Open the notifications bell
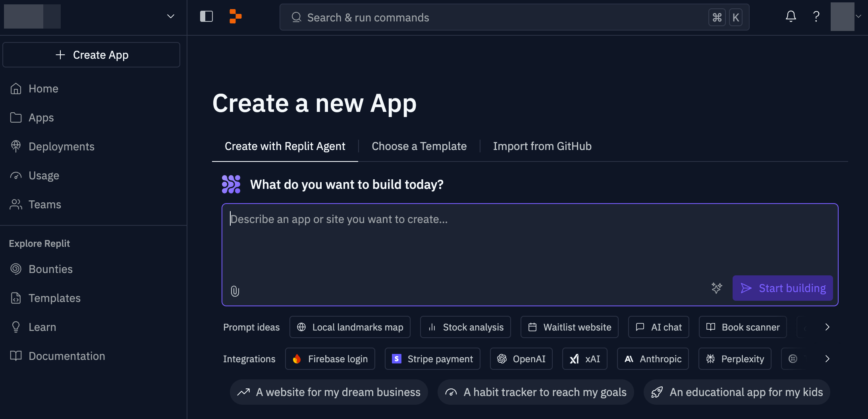 [x=791, y=17]
